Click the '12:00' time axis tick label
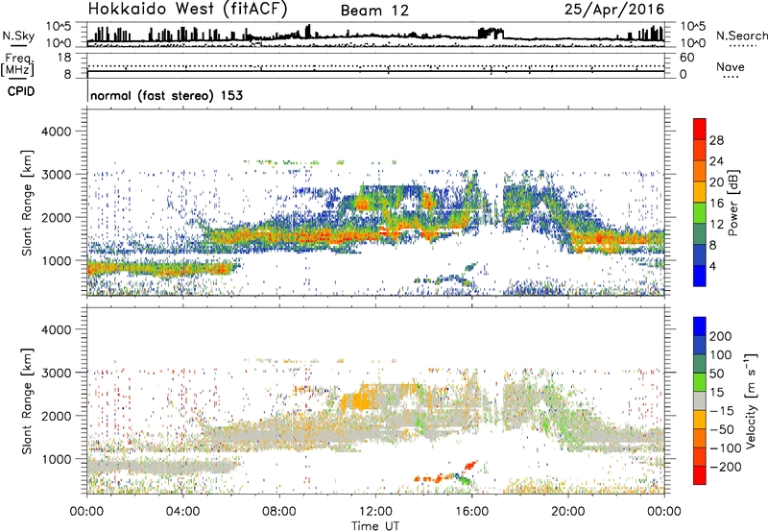768x532 pixels. point(375,512)
